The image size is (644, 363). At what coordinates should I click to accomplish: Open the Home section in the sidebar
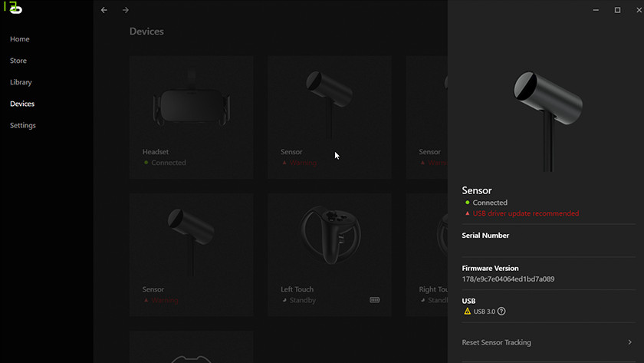pyautogui.click(x=20, y=39)
